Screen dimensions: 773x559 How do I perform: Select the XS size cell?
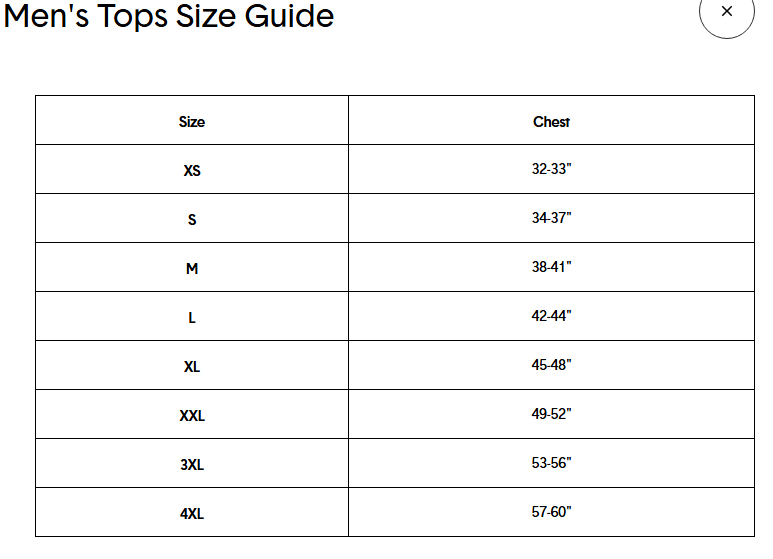(x=192, y=171)
